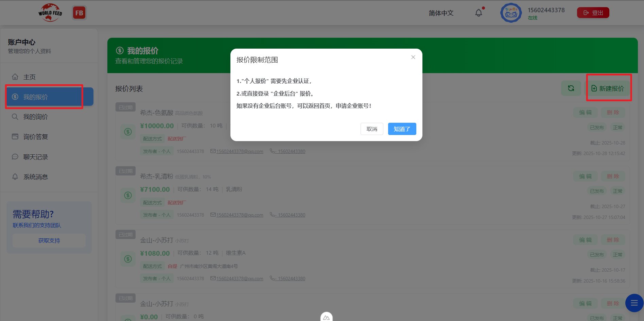Image resolution: width=644 pixels, height=321 pixels.
Task: Open 聊天记录 chat bubble icon
Action: [x=15, y=156]
